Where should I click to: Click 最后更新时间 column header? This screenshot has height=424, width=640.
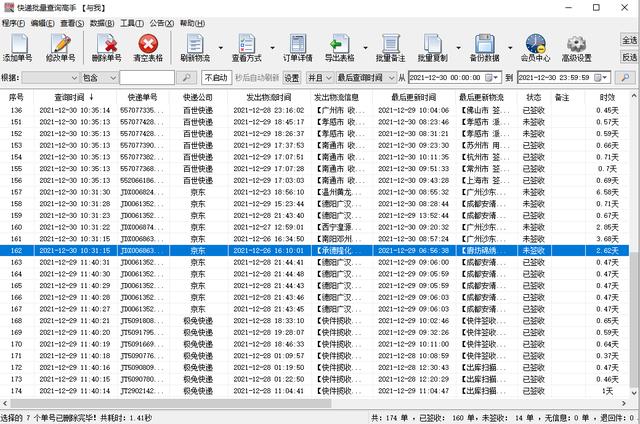[413, 97]
